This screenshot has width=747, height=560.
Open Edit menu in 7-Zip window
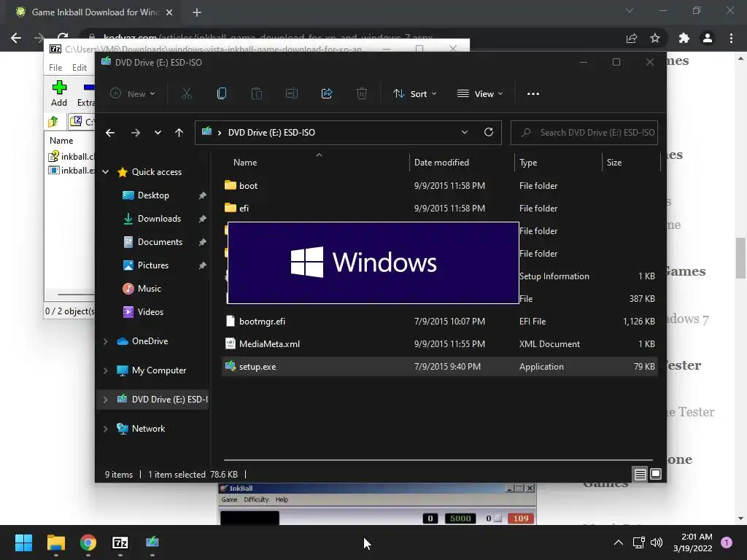point(79,68)
